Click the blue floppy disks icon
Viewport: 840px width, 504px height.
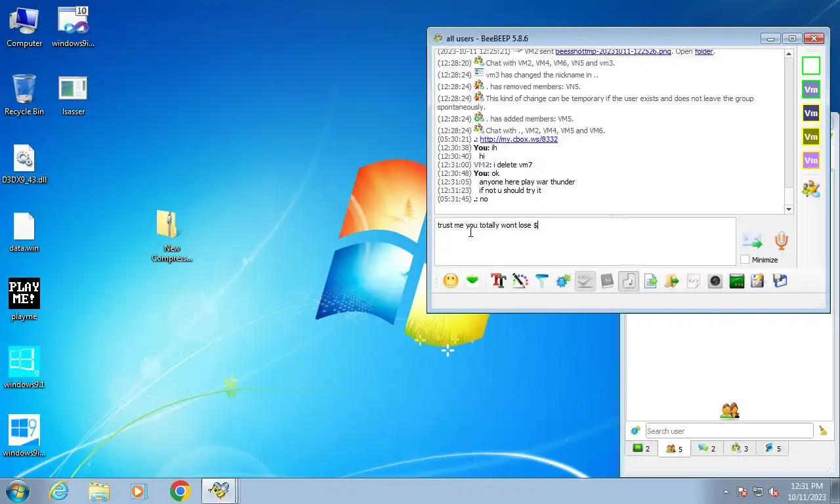pos(780,281)
